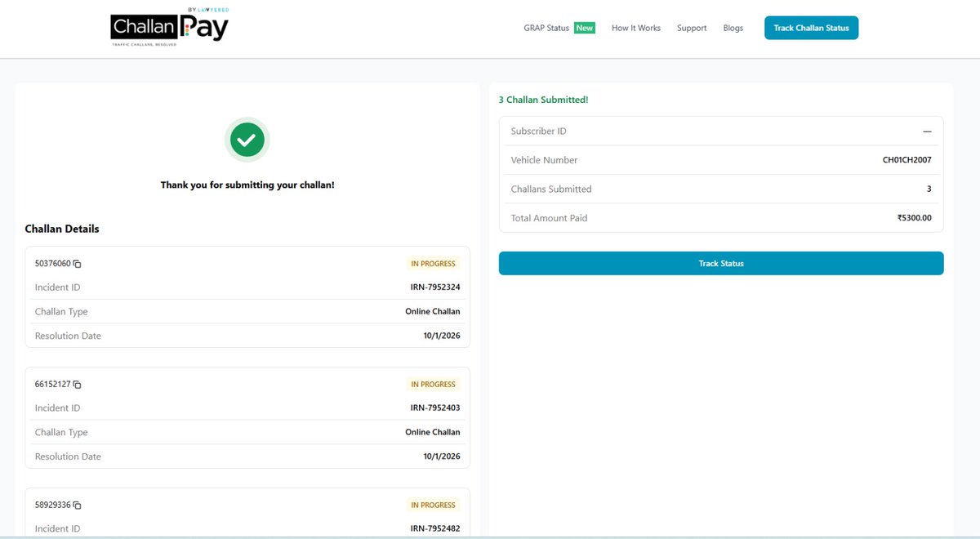The image size is (980, 539).
Task: Open GRAP Status page
Action: (x=546, y=28)
